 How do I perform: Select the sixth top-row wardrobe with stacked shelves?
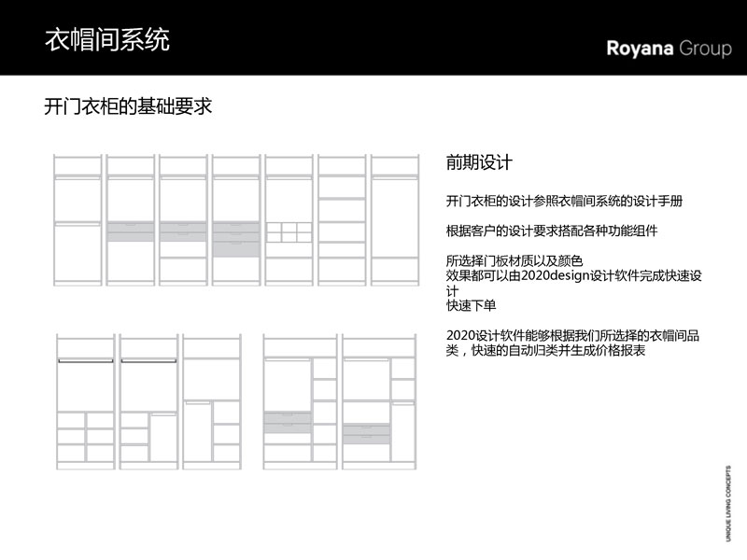pos(342,220)
